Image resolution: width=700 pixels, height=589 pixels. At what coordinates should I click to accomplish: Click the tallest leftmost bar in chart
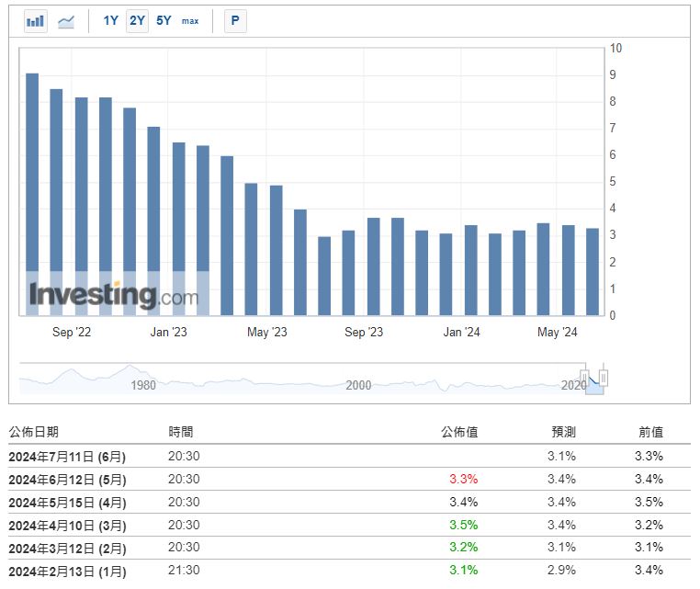point(32,193)
